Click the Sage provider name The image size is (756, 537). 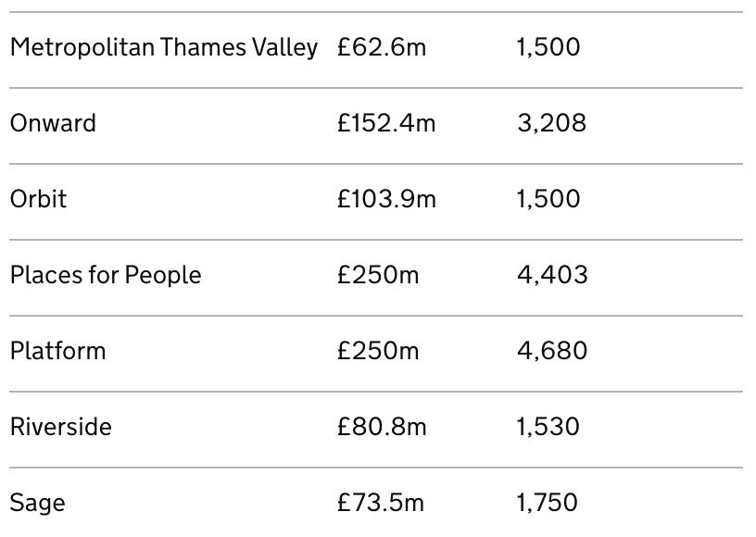pos(38,503)
